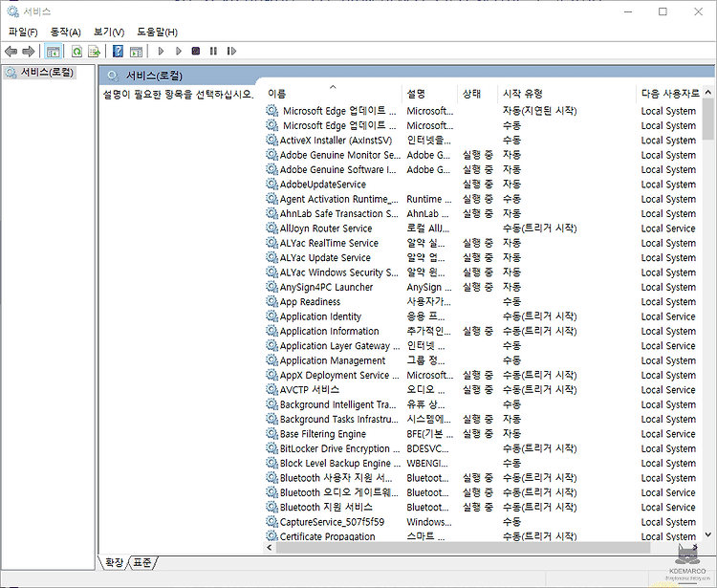Click the vertical scrollbar down arrow
Viewport: 717px width, 588px height.
pyautogui.click(x=708, y=534)
